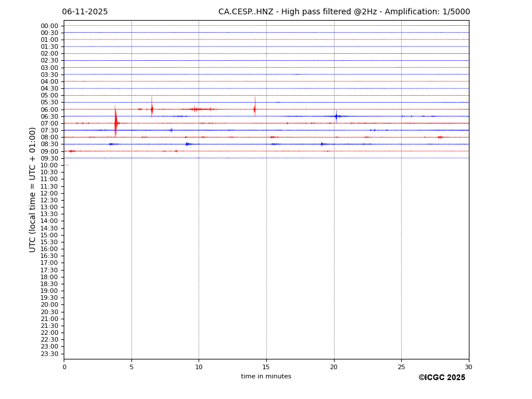Click the red spike near minute 14 on 06:00 trace
532x399 pixels.
pos(255,108)
